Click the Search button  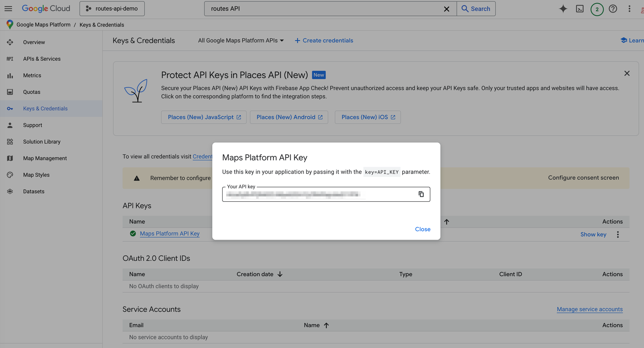point(476,8)
